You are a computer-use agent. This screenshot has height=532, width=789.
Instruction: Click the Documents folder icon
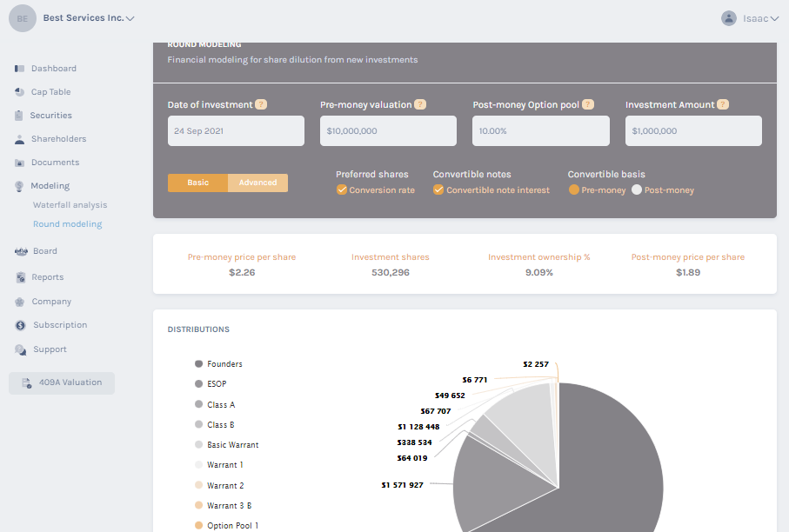click(20, 163)
